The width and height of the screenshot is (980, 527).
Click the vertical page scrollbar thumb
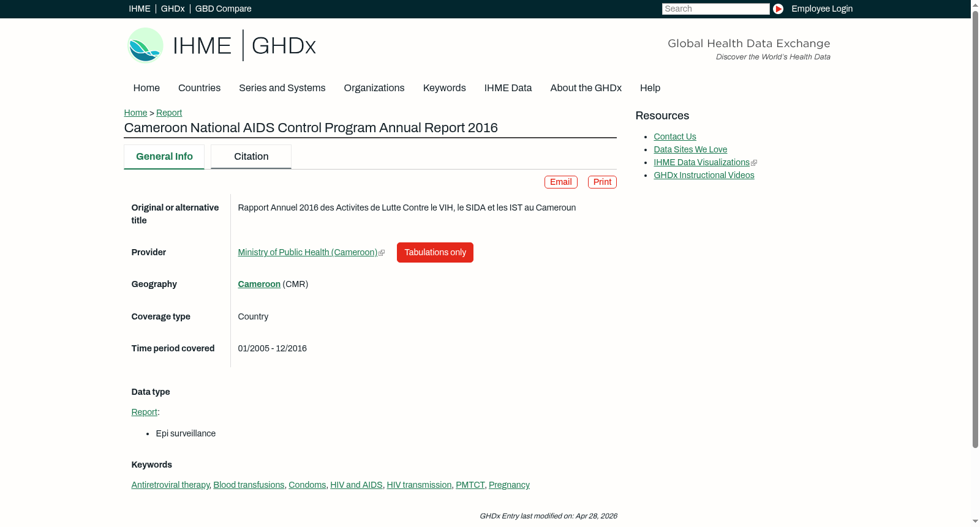[975, 230]
